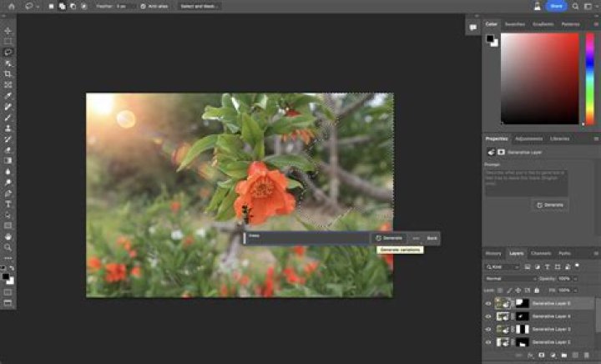Select the Crop tool
Viewport: 601px width, 364px height.
click(x=8, y=73)
